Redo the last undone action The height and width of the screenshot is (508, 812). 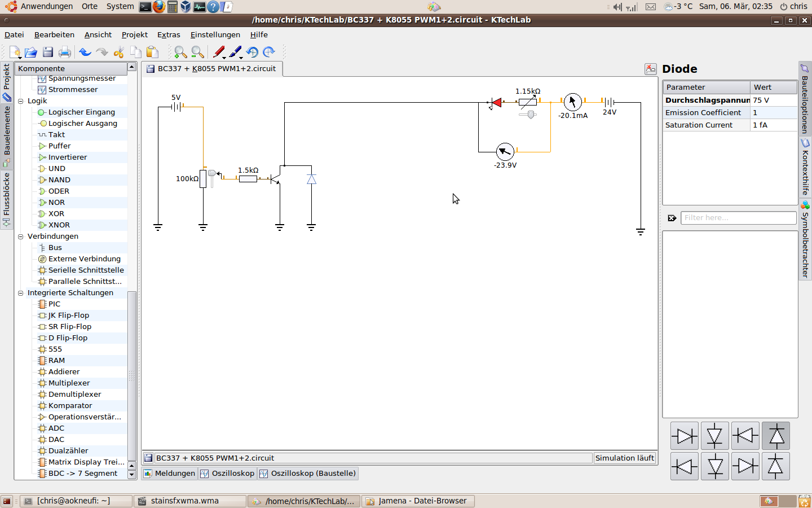(101, 52)
